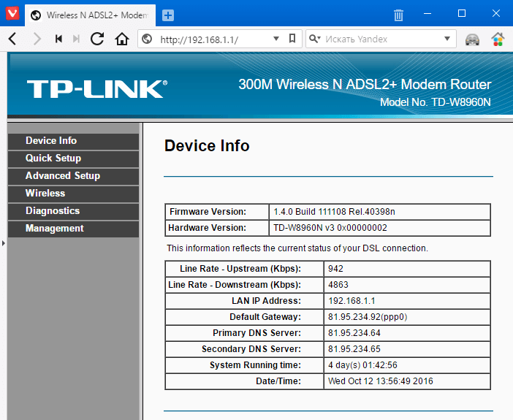Screen dimensions: 513x420
Task: Open the Wireless menu item
Action: pos(73,194)
